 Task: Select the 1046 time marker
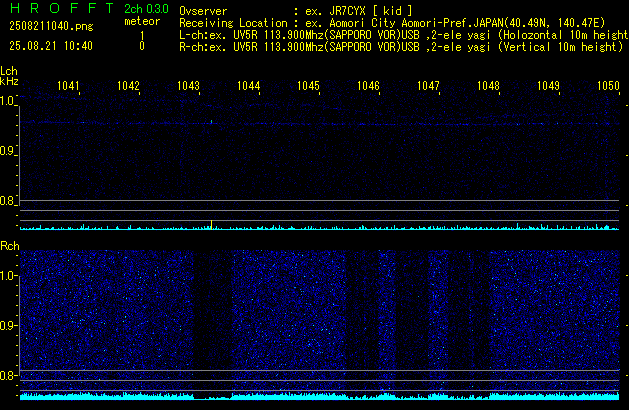coord(368,86)
